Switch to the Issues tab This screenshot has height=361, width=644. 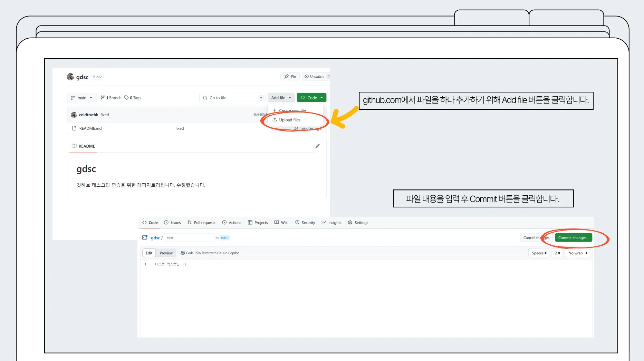pyautogui.click(x=172, y=223)
